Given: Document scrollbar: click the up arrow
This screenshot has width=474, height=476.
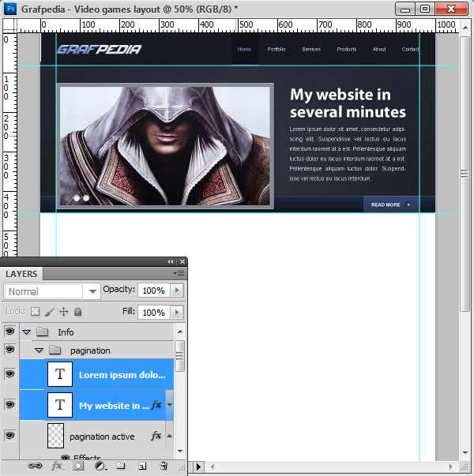Looking at the screenshot, I should pos(465,28).
